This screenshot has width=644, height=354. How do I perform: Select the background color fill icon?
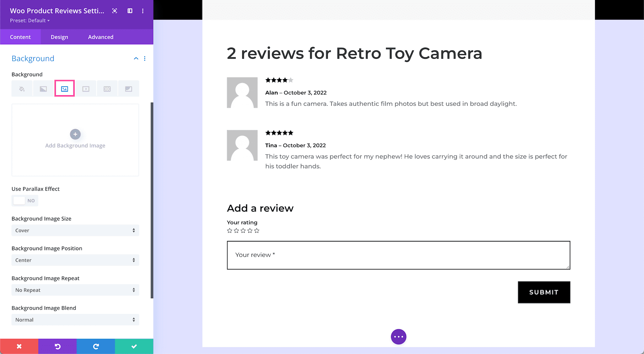[x=22, y=89]
